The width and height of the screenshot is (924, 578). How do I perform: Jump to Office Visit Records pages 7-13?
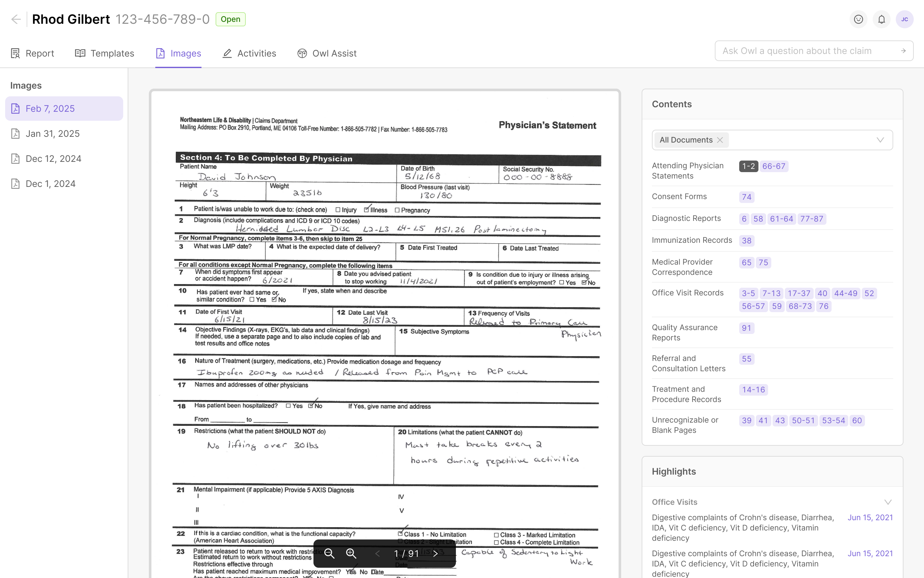(771, 293)
